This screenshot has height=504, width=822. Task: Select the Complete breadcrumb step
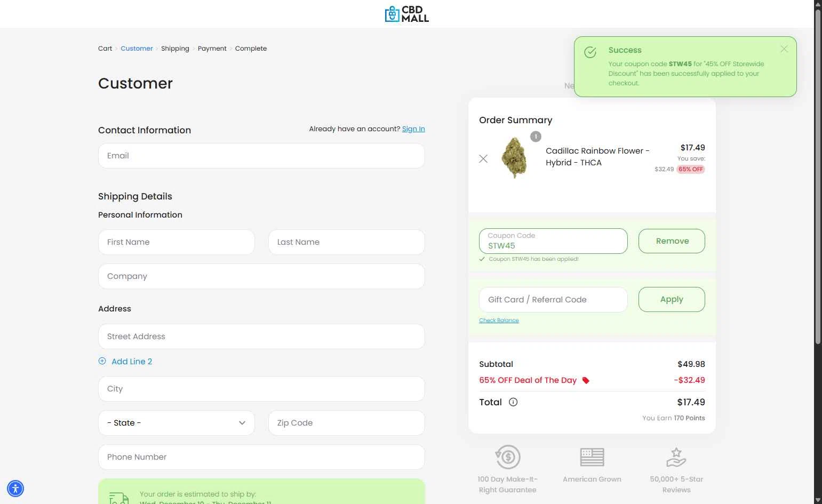251,49
